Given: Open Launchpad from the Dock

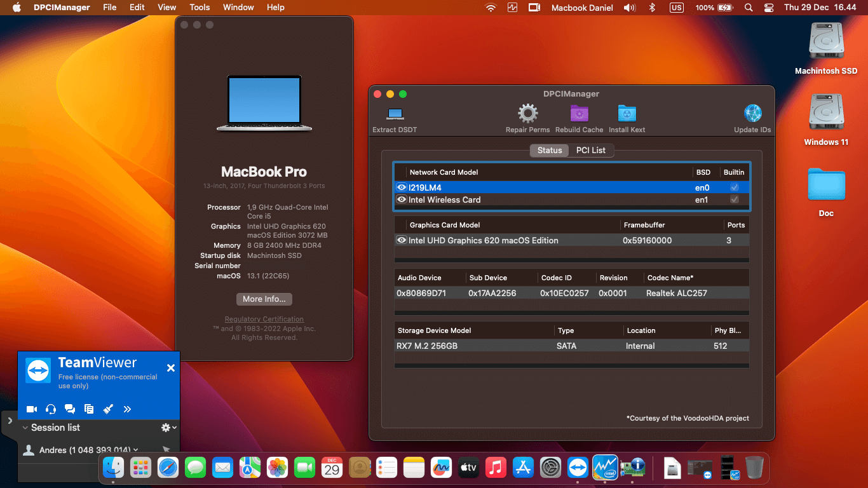Looking at the screenshot, I should [140, 468].
